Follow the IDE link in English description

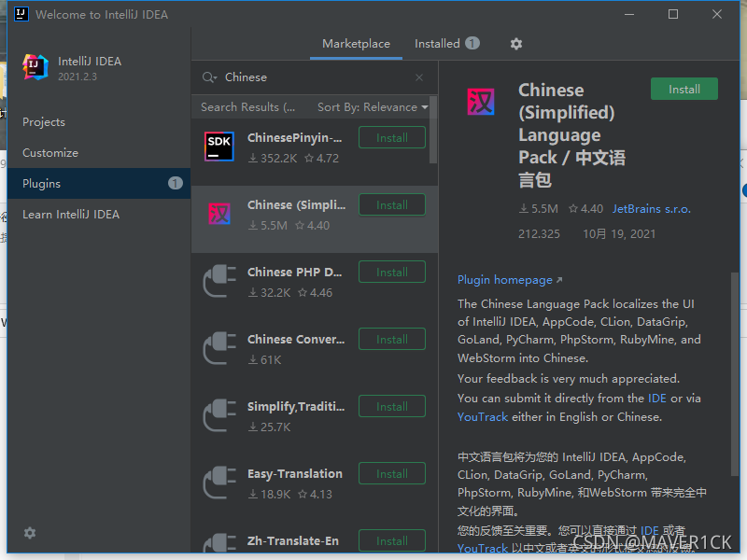(x=657, y=399)
